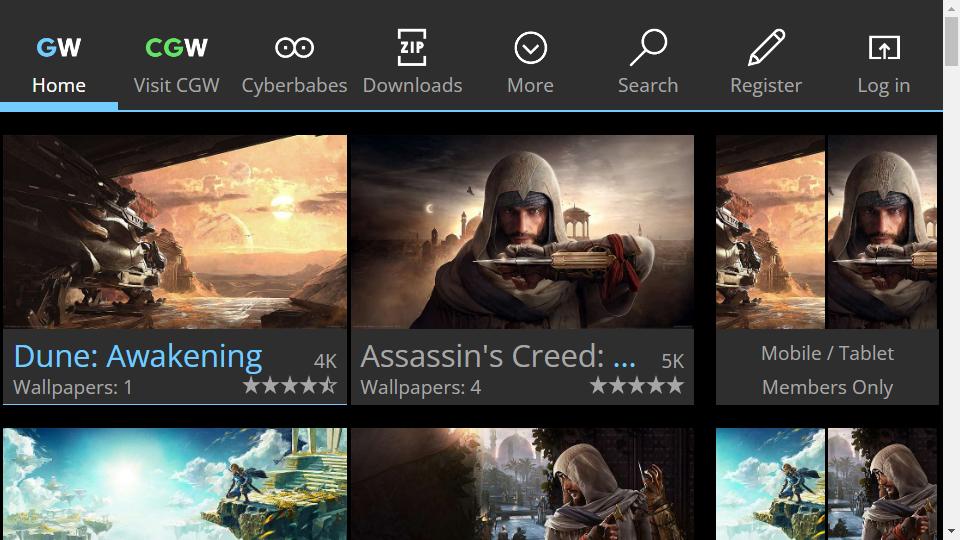Click the green CGW logo icon
Screen dimensions: 960x540
(x=176, y=47)
